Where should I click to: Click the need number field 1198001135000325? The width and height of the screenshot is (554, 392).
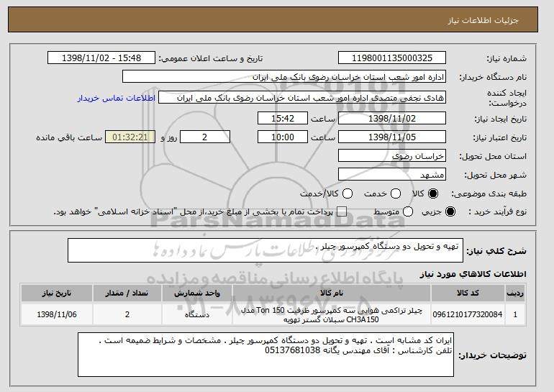(392, 58)
